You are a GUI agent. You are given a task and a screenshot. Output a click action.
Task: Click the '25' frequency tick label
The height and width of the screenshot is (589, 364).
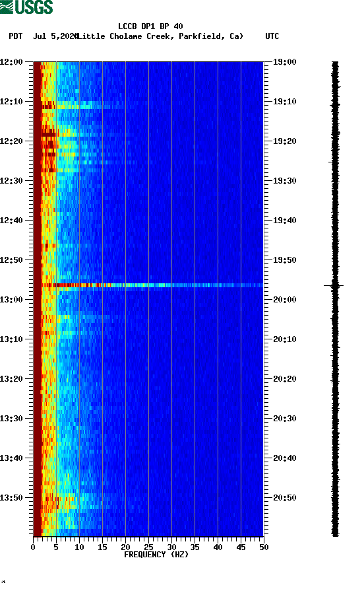148,547
